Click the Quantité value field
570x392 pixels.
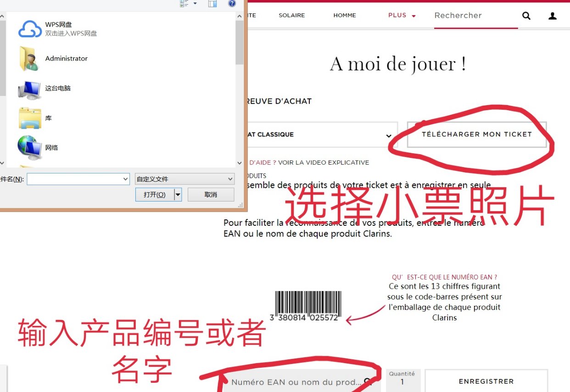click(402, 382)
